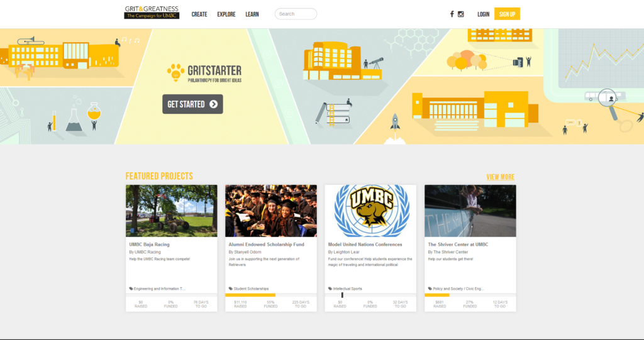Click 'Help the UMBC Racing team compete!' description
This screenshot has width=644, height=340.
[160, 259]
